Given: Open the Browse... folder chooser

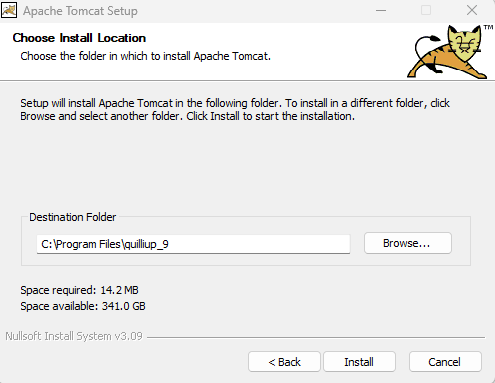Looking at the screenshot, I should coord(408,243).
